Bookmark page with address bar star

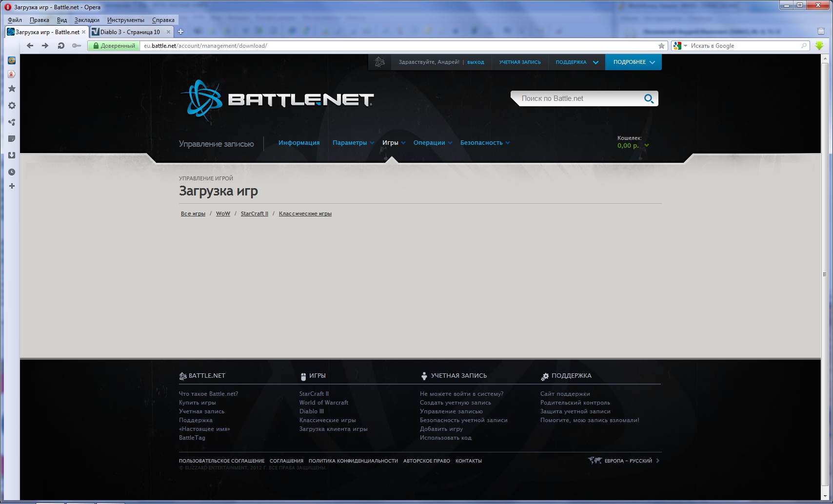click(661, 46)
